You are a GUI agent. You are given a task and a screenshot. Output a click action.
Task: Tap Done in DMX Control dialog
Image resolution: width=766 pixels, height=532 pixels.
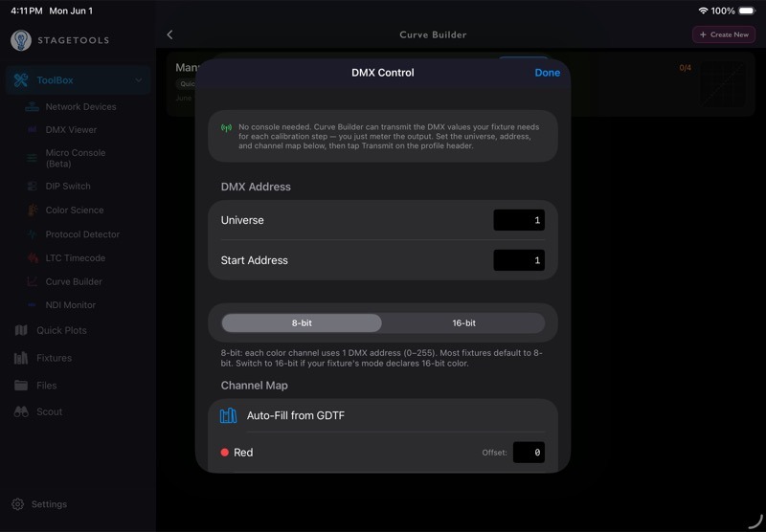click(x=547, y=73)
